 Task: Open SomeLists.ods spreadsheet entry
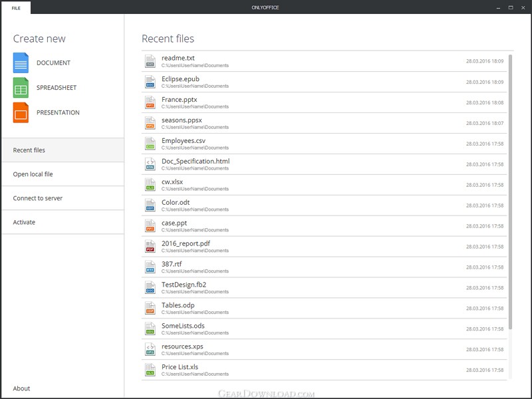click(325, 329)
